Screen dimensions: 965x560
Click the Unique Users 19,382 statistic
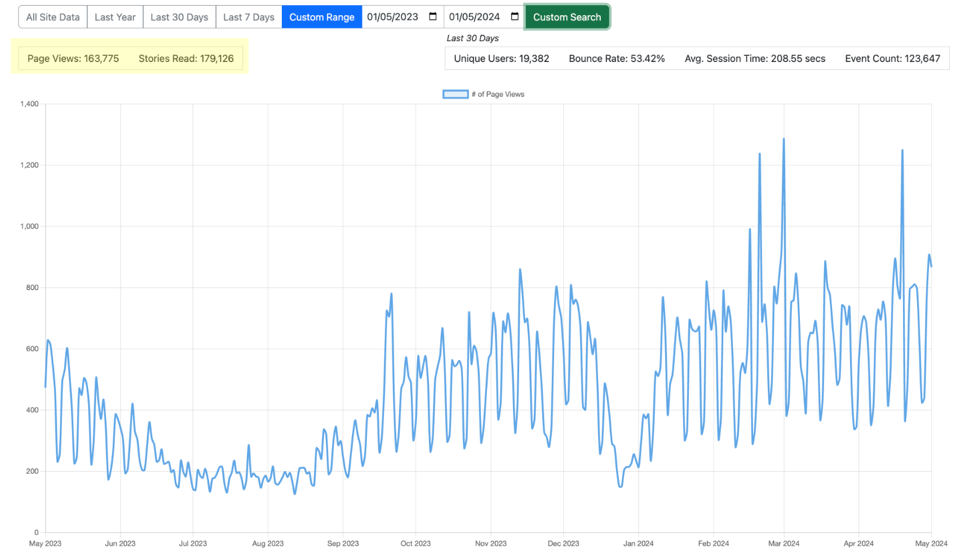[501, 59]
